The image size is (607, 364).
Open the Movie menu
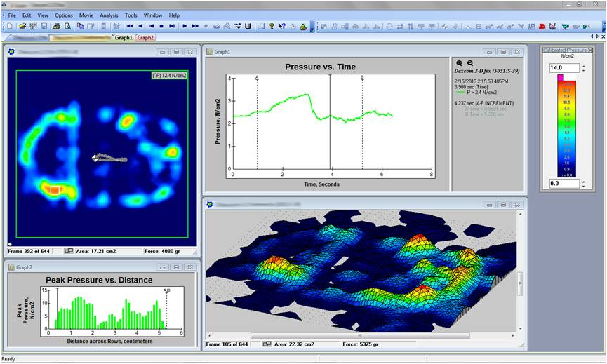coord(86,15)
